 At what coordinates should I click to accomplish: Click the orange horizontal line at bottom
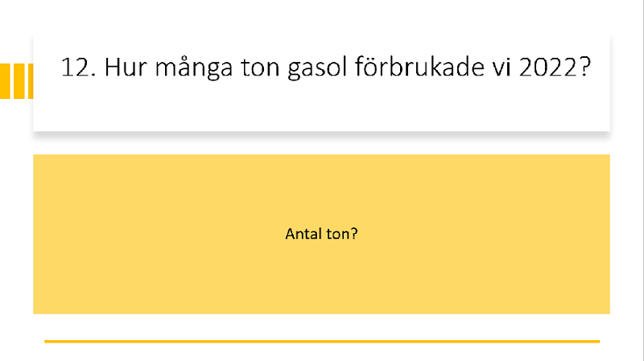point(322,342)
